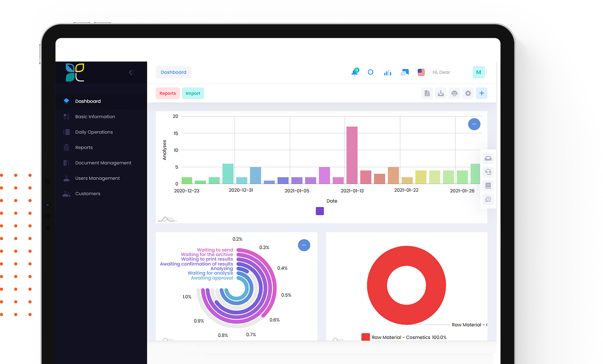The width and height of the screenshot is (603, 364).
Task: Select the Dashboard breadcrumb tab
Action: 173,72
